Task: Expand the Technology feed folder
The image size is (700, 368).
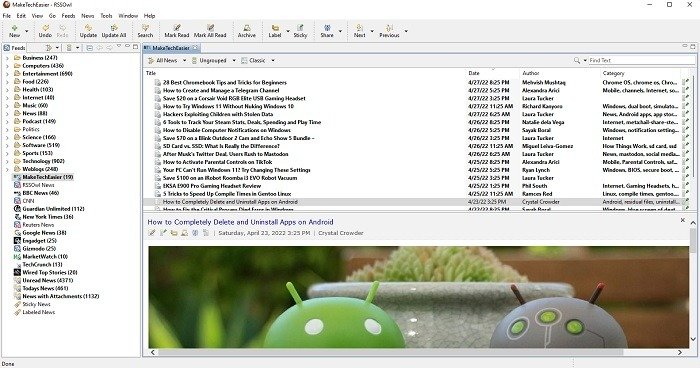Action: (7, 161)
